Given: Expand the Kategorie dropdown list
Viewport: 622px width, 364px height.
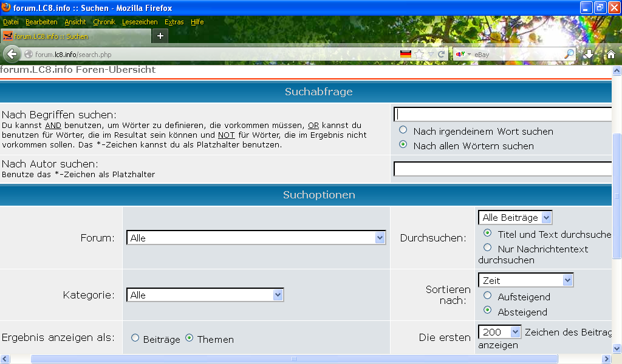Looking at the screenshot, I should [205, 295].
